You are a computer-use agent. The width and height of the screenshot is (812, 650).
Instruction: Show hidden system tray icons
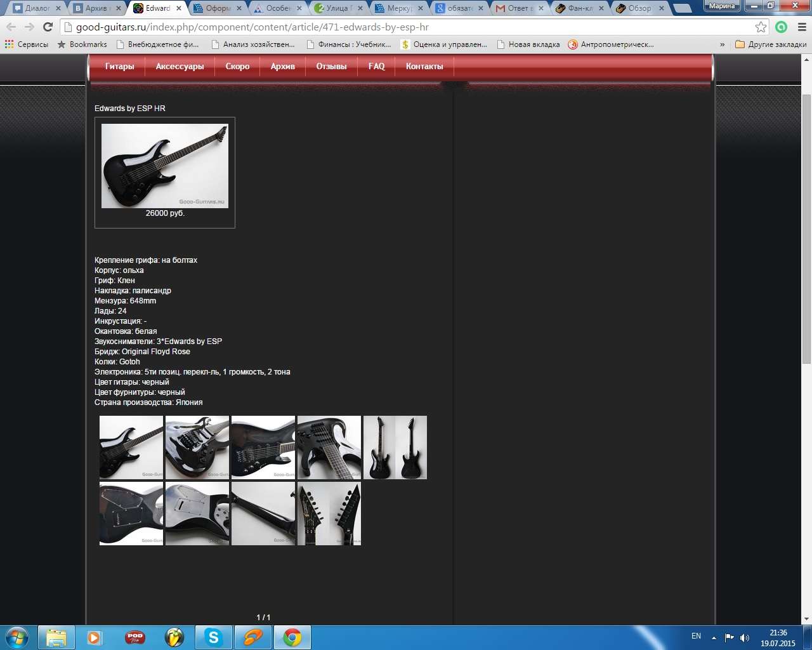714,637
